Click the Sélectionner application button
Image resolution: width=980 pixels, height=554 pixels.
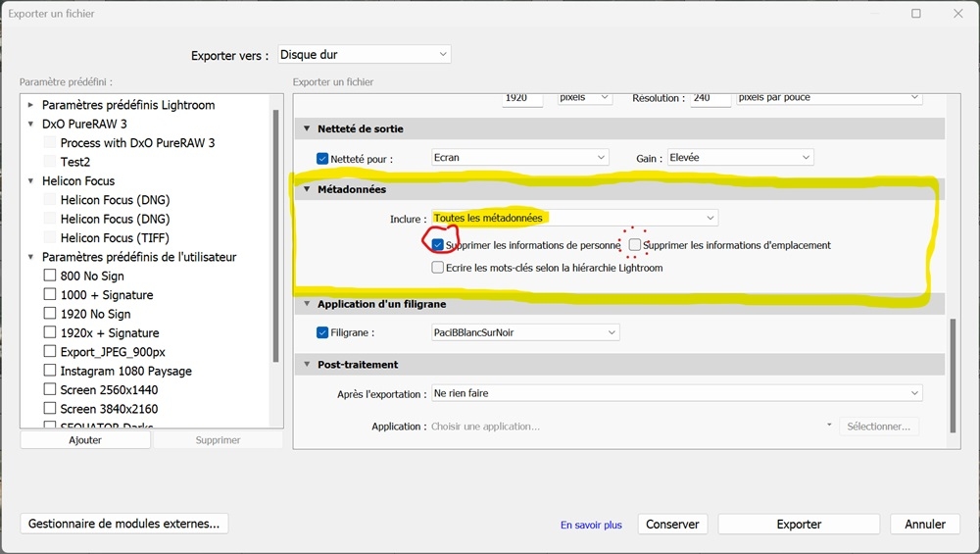pos(879,427)
